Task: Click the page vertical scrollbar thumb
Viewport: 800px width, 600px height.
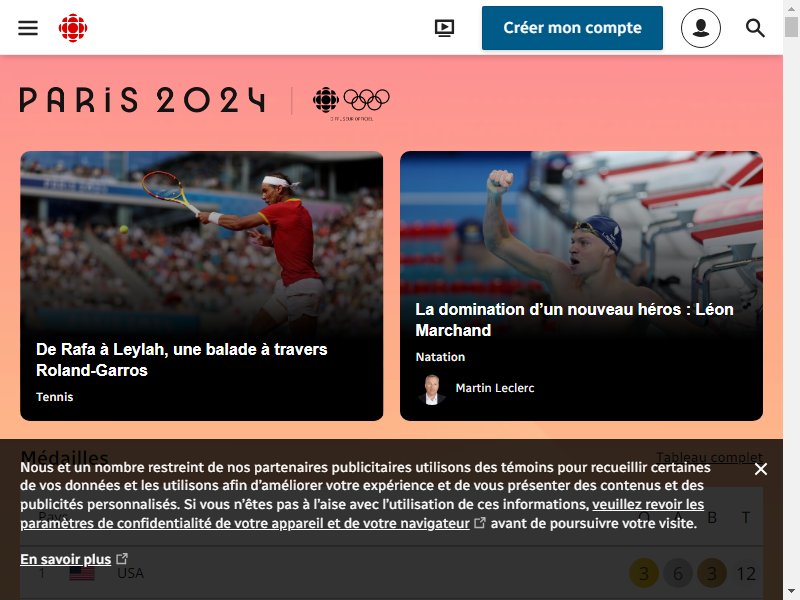Action: tap(791, 27)
